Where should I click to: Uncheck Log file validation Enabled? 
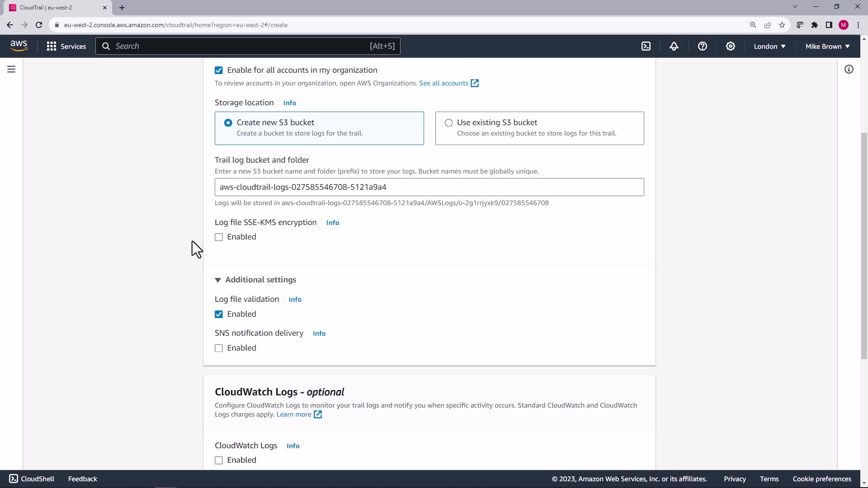tap(219, 314)
